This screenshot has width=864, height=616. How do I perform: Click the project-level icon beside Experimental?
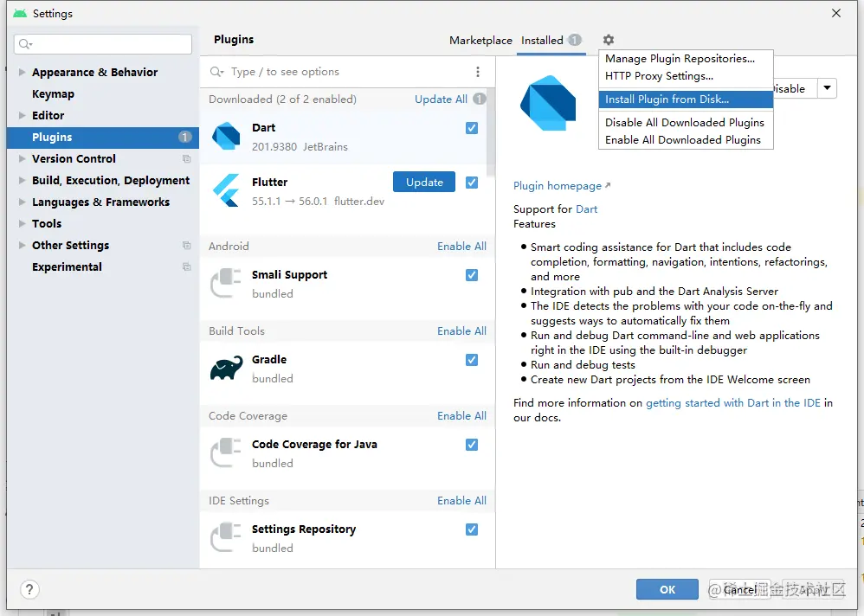point(187,266)
